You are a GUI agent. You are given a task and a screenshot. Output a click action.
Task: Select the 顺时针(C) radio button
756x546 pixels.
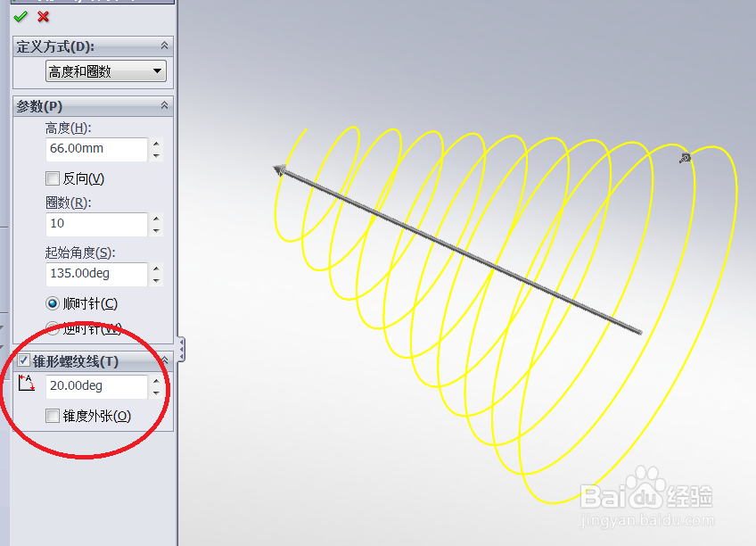pos(52,304)
